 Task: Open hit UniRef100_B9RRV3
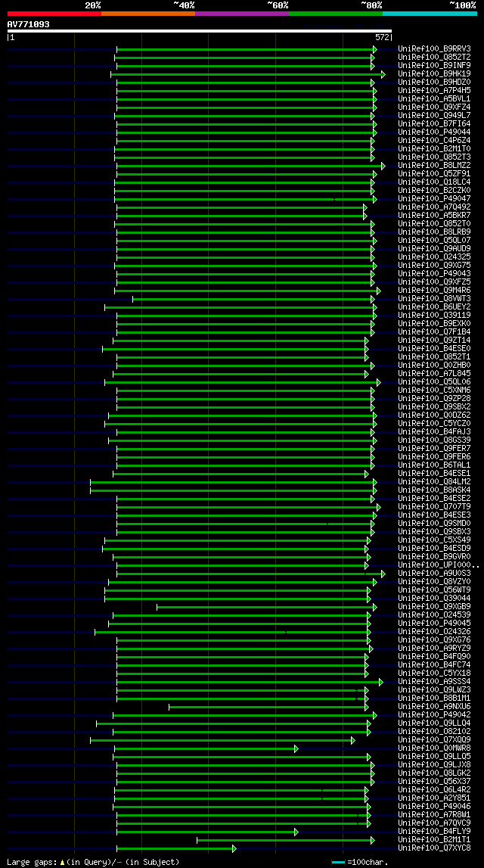point(434,49)
